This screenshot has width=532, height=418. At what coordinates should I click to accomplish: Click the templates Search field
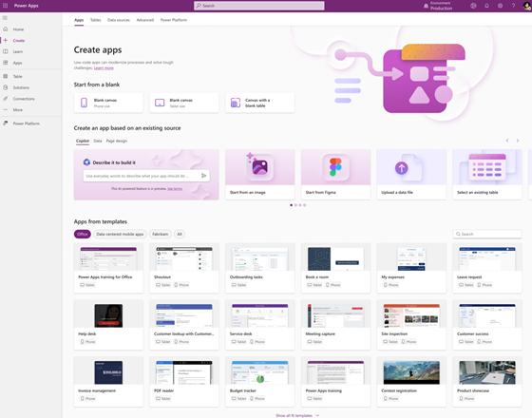(x=487, y=234)
